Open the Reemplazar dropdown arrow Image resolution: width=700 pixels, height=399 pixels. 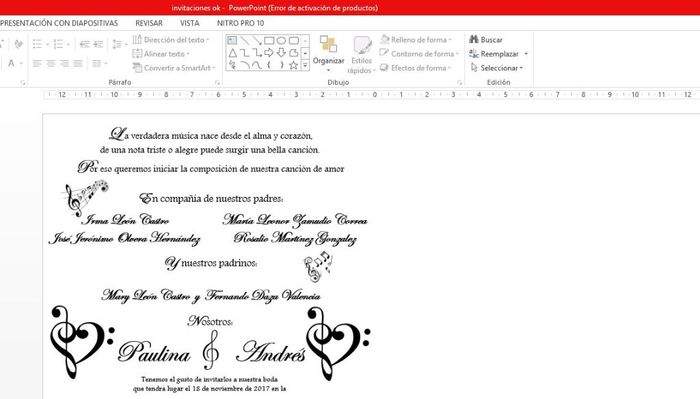pos(526,54)
